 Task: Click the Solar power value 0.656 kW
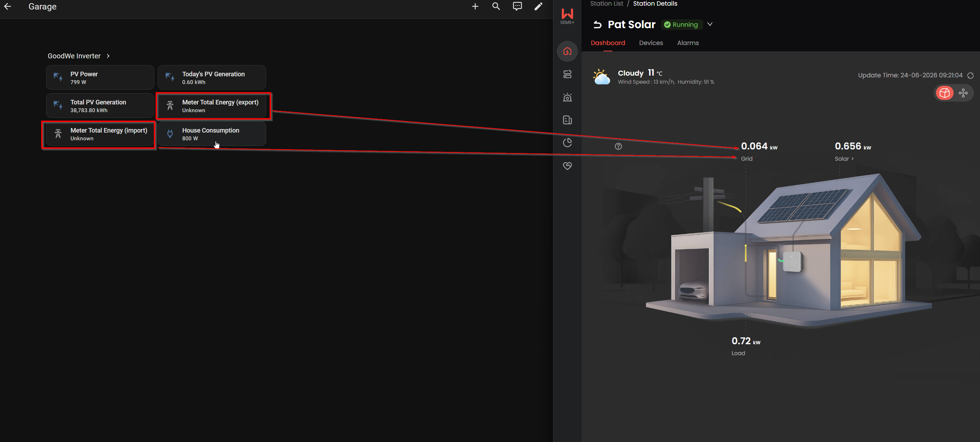click(x=853, y=146)
